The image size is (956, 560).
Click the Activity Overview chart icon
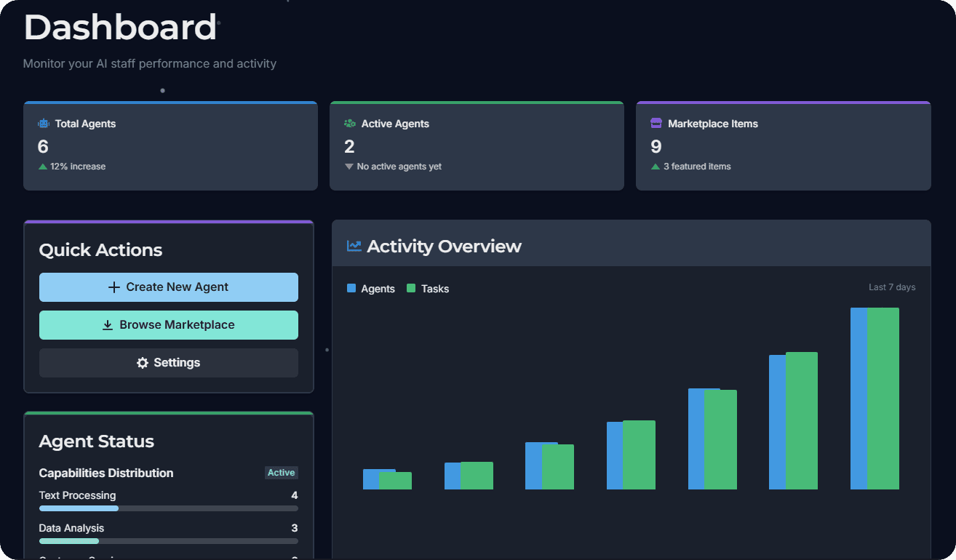coord(353,245)
